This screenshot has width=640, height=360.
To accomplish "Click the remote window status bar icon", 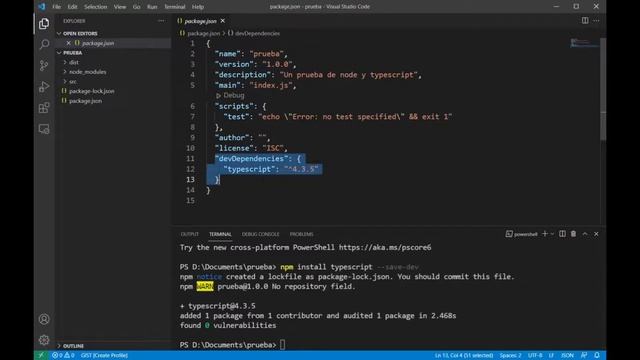I will coord(41,355).
